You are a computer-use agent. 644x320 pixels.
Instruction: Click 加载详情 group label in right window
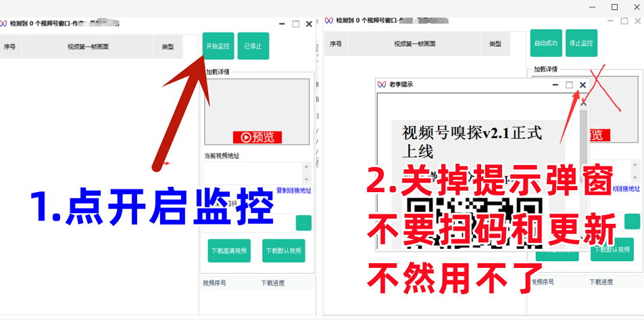pos(546,69)
